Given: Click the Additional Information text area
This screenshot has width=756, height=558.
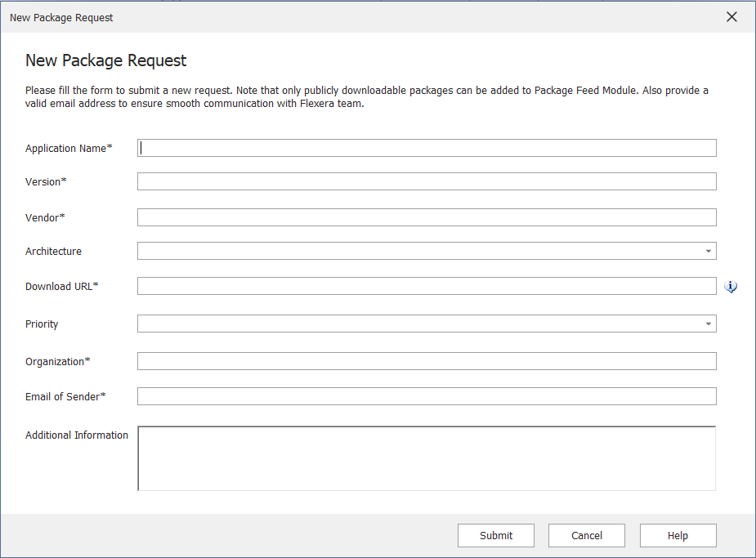Looking at the screenshot, I should [425, 458].
